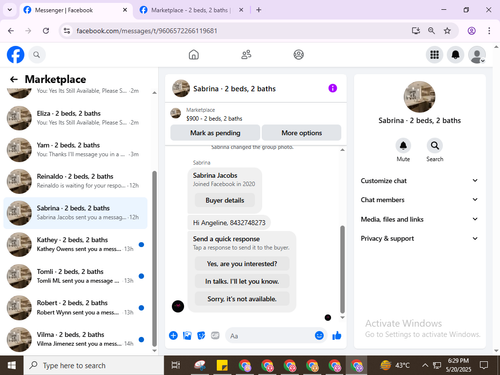Click the chat messages scrollbar

coord(342,269)
